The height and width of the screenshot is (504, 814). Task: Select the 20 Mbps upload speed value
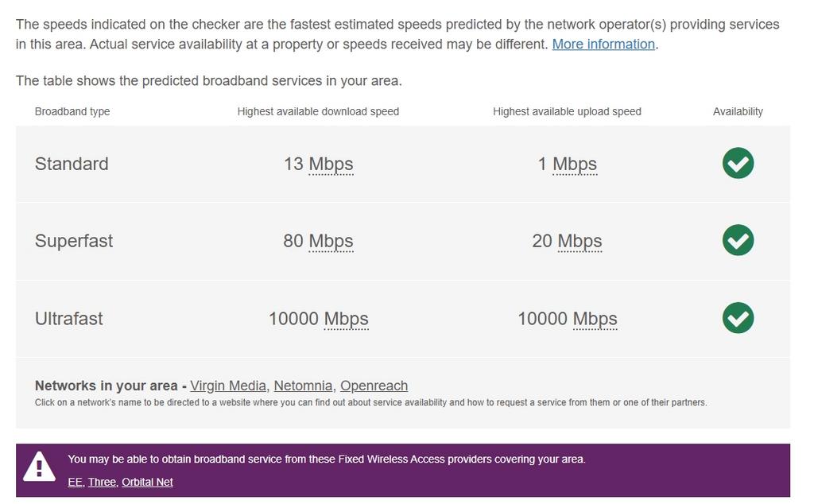click(x=567, y=240)
